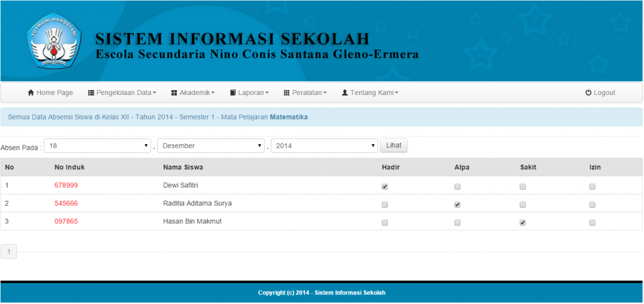Open student number 097865 link

coord(66,222)
